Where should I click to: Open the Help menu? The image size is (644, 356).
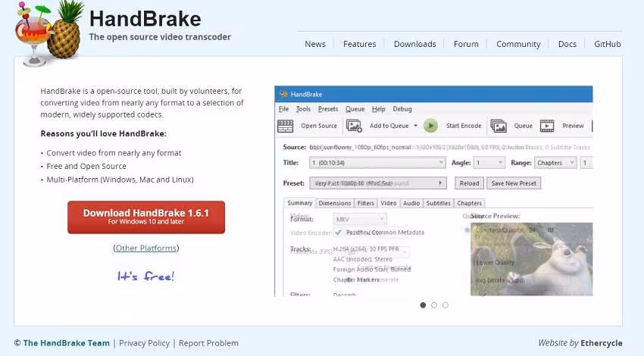click(x=379, y=109)
